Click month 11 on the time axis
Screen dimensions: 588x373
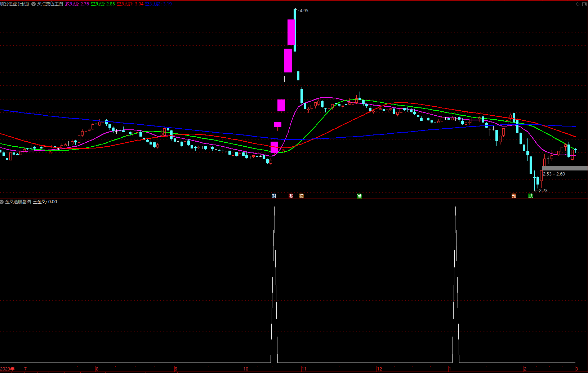coord(304,369)
